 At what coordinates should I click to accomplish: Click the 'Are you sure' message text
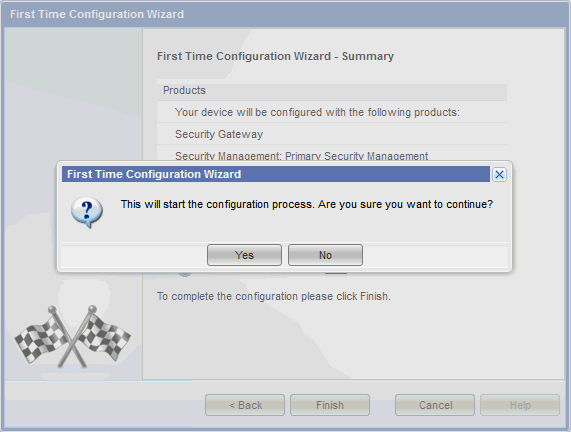pos(307,204)
